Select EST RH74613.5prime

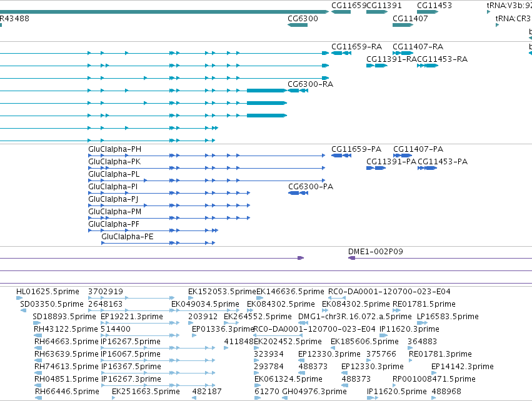[66, 367]
